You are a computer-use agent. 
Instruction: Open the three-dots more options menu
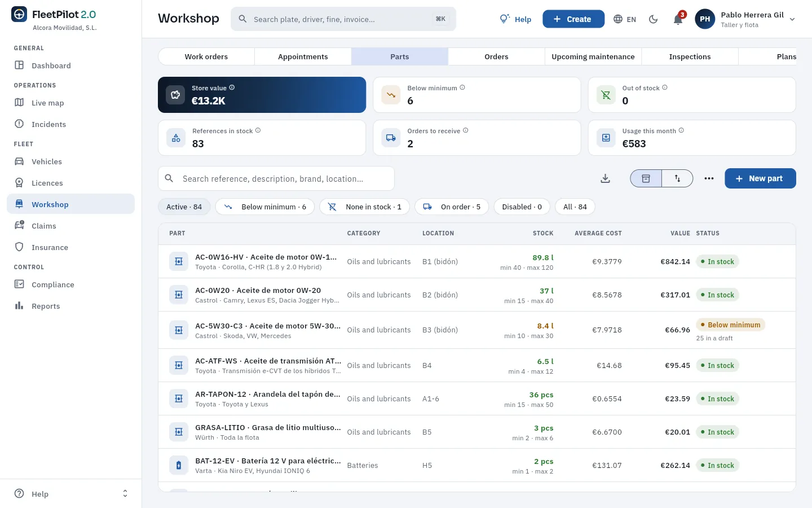click(x=709, y=178)
